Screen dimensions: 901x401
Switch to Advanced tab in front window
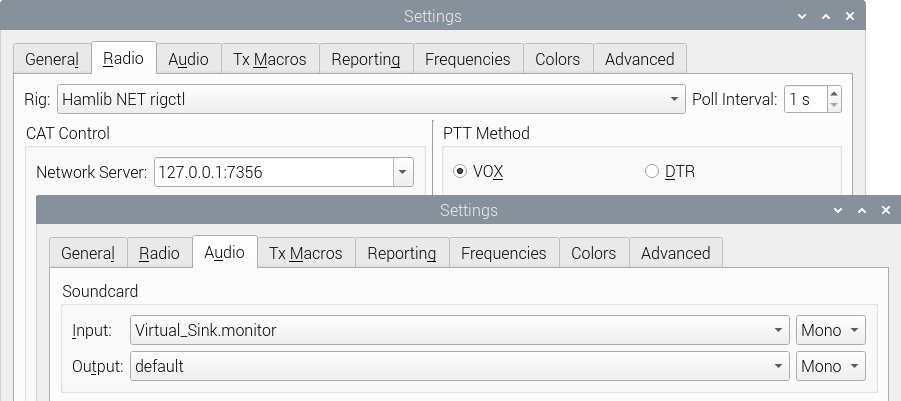click(x=676, y=253)
